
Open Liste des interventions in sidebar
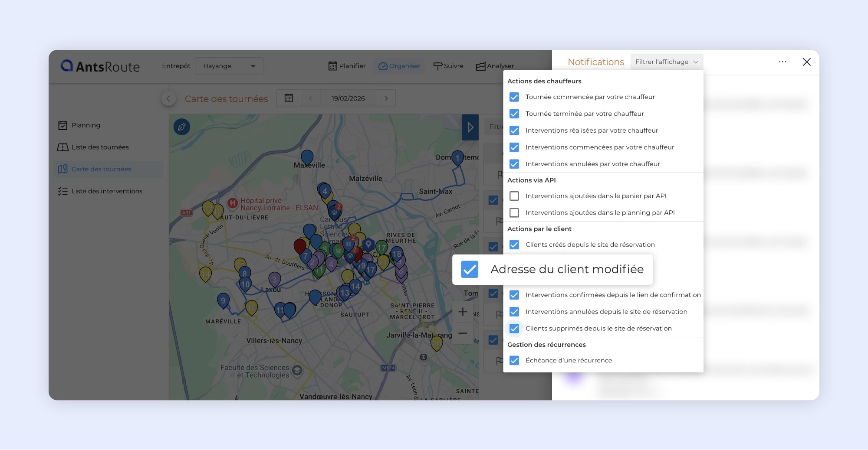(107, 191)
